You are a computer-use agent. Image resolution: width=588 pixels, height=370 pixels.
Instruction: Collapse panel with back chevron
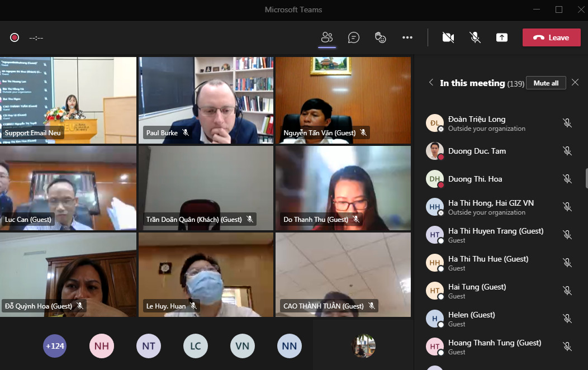tap(431, 83)
